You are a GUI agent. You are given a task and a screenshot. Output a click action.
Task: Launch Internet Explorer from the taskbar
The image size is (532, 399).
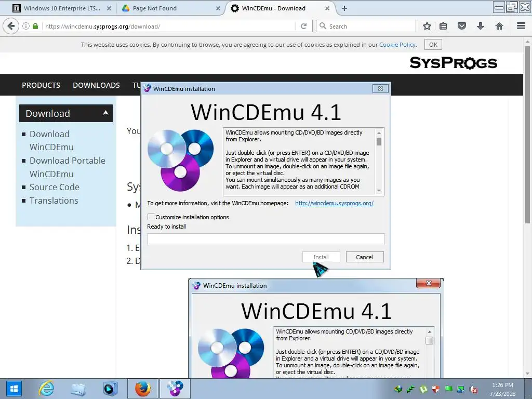[46, 389]
